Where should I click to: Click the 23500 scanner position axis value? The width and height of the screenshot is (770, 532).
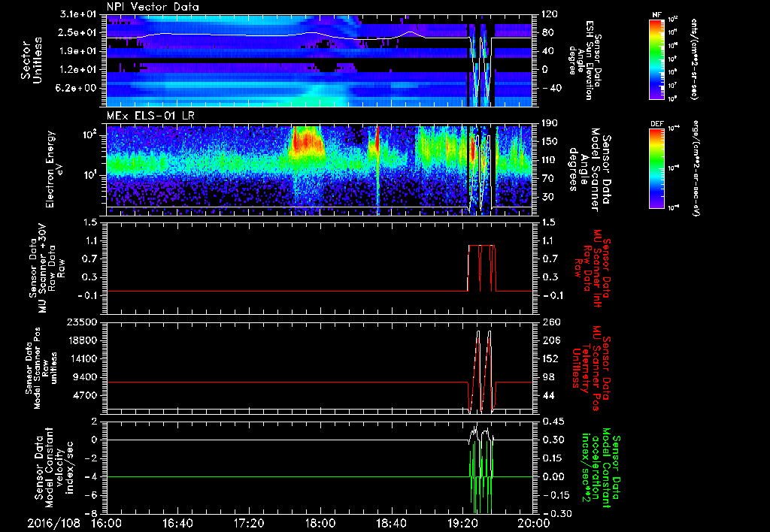tap(83, 322)
